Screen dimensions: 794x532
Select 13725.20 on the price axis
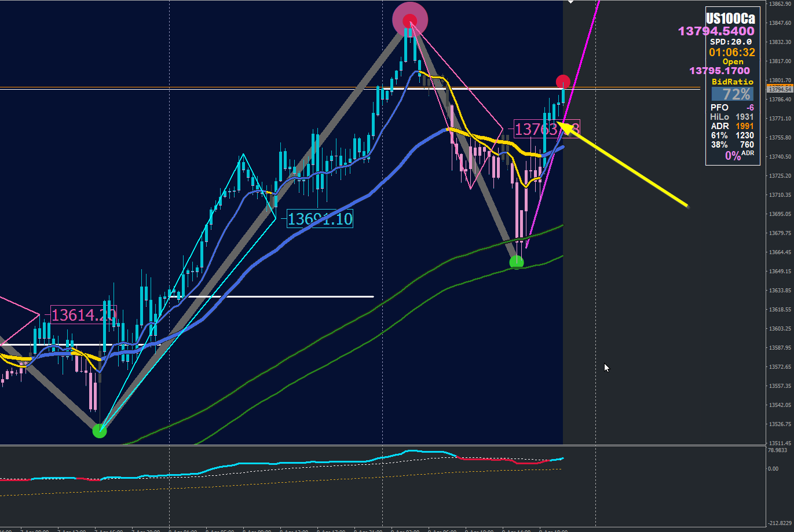pyautogui.click(x=780, y=175)
